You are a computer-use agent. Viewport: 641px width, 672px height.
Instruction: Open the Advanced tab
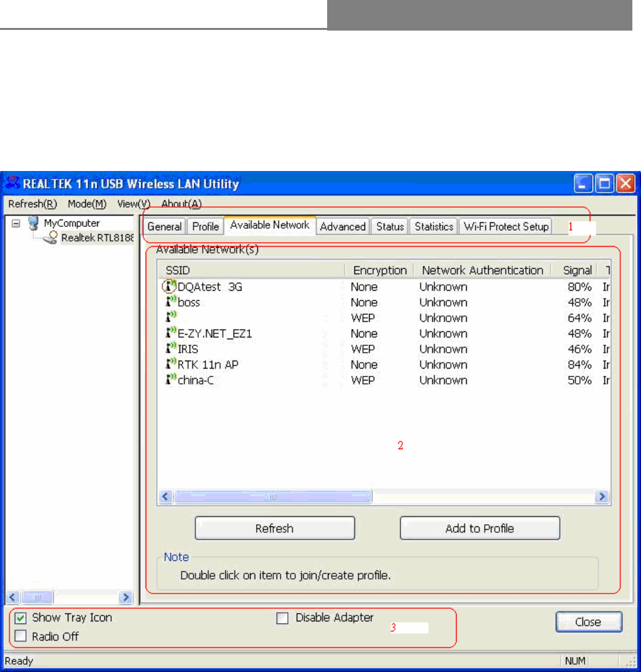pos(342,226)
